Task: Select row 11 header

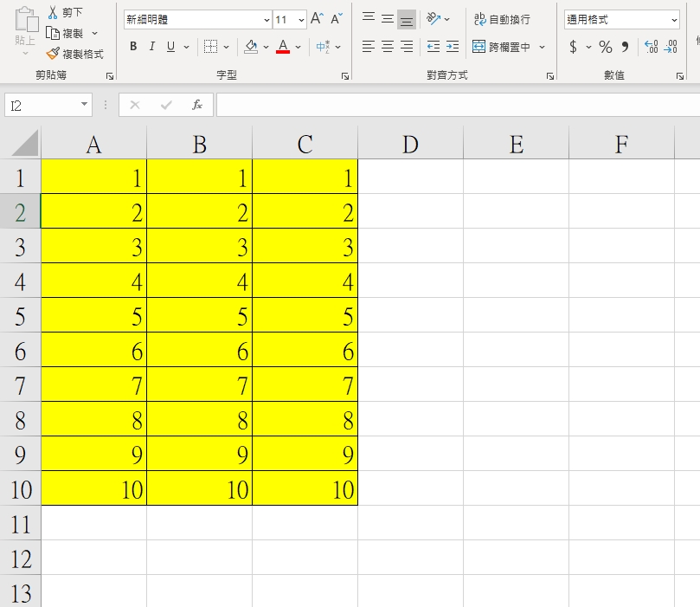Action: click(x=20, y=523)
